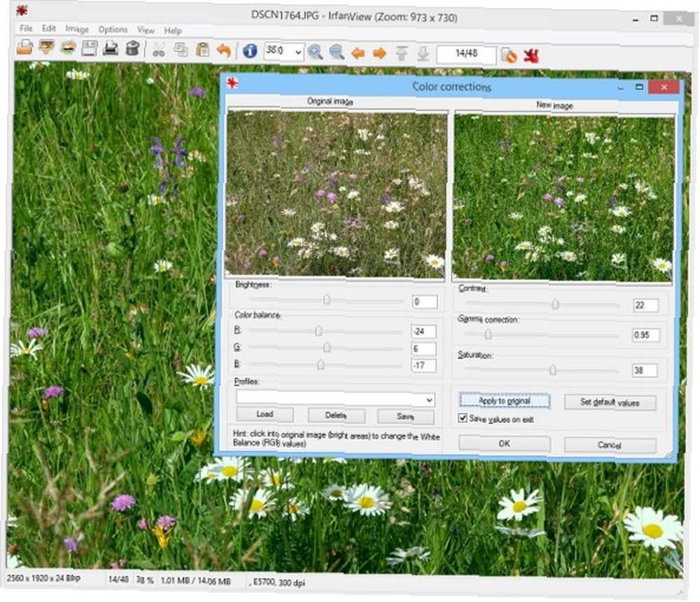Click the Cut scissors icon
700x602 pixels.
pos(158,50)
